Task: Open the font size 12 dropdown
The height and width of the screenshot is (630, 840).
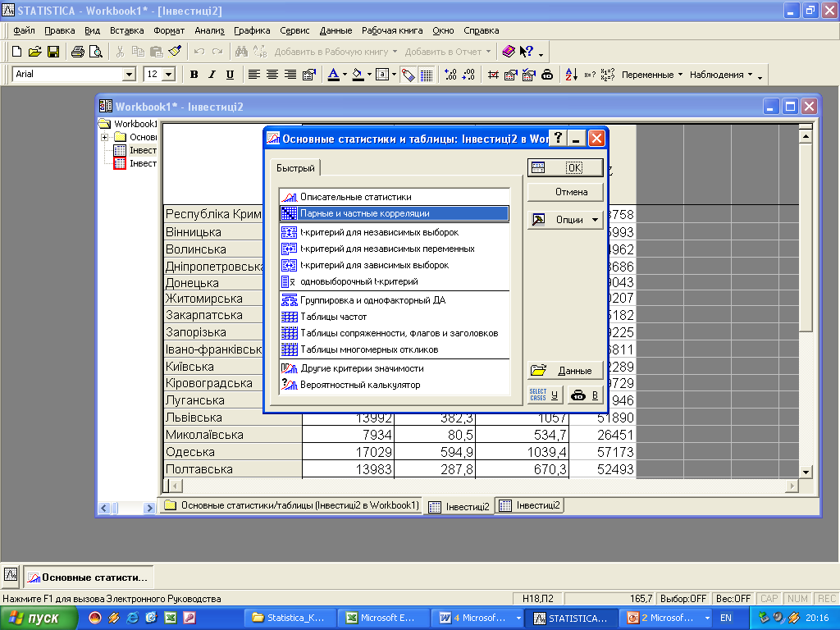Action: click(x=169, y=75)
